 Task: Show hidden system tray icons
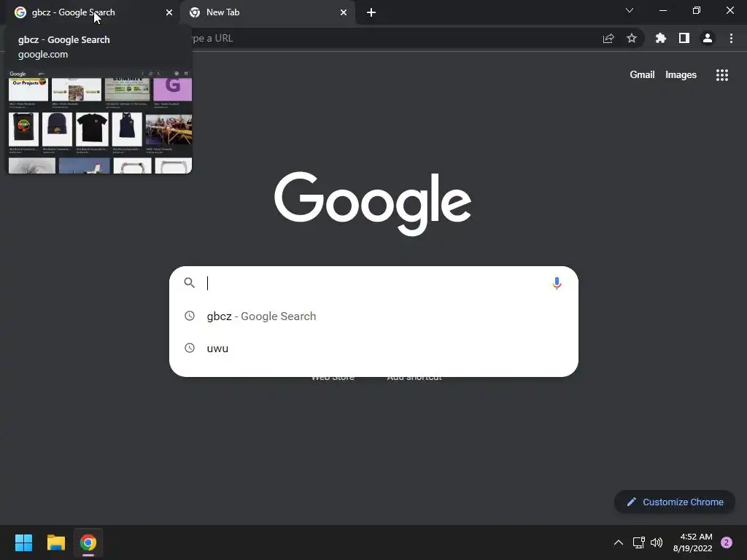pos(619,542)
